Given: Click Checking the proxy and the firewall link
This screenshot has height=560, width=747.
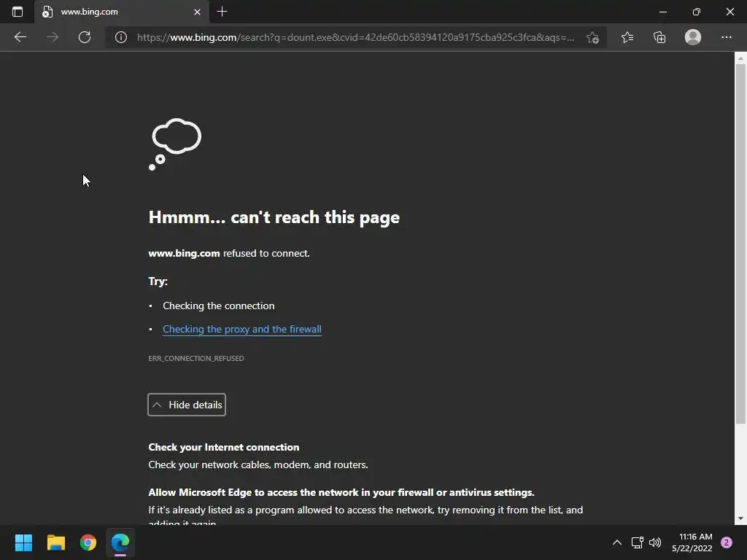Looking at the screenshot, I should pos(242,329).
